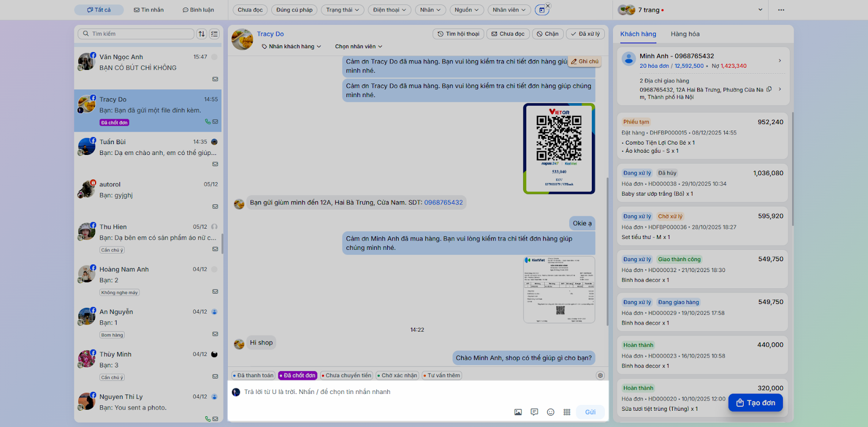
Task: Click the mail icon in Thùy Minh row
Action: pos(215,377)
